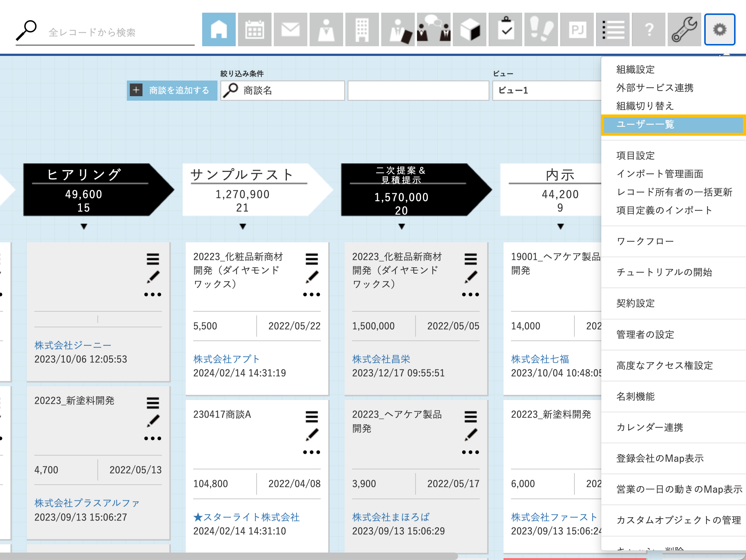Open the help question mark icon
The image size is (746, 560).
[648, 29]
